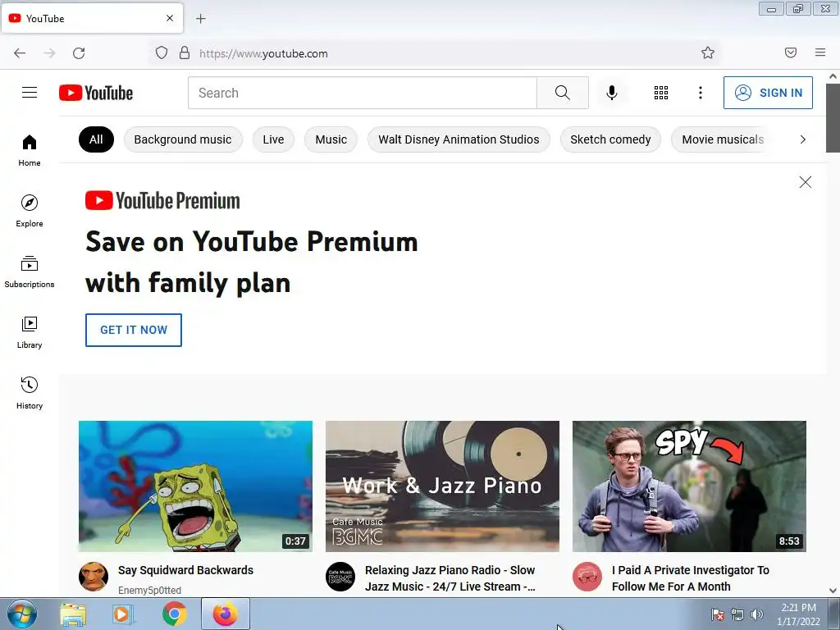Select the Movie musicals chip

pyautogui.click(x=722, y=139)
